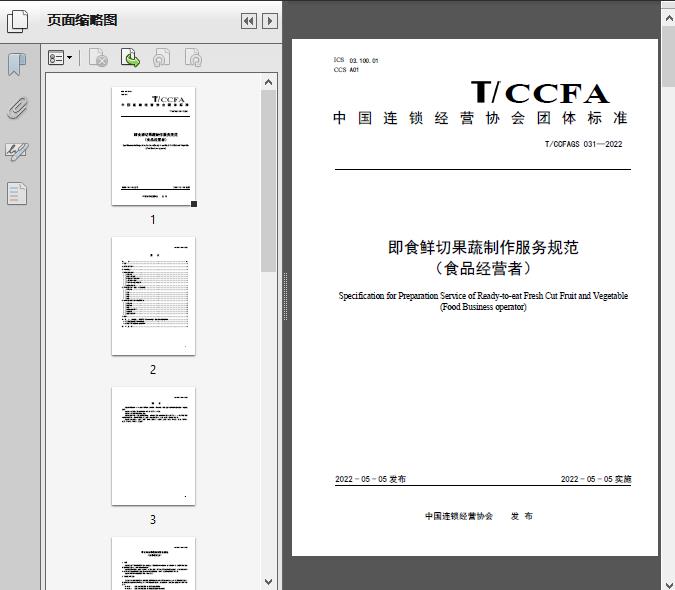Open thumbnail options dropdown menu
This screenshot has height=590, width=675.
pyautogui.click(x=60, y=58)
